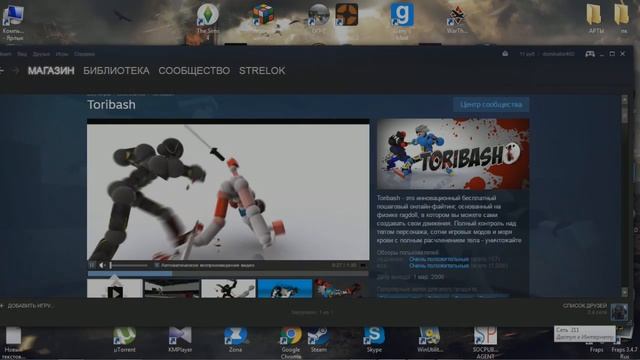Open the Игры menu in Steam
Image resolution: width=640 pixels, height=360 pixels.
coord(62,54)
